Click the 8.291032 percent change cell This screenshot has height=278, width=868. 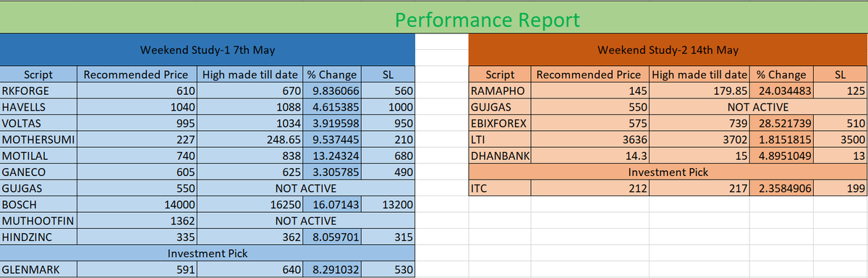click(332, 270)
